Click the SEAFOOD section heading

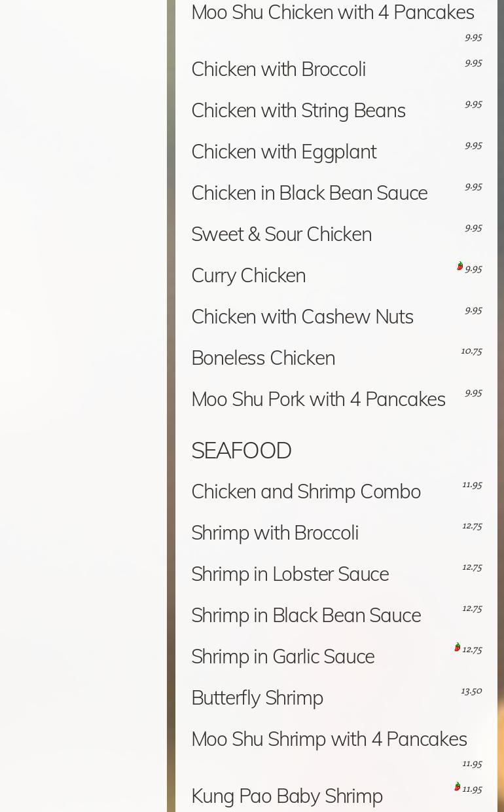tap(241, 451)
